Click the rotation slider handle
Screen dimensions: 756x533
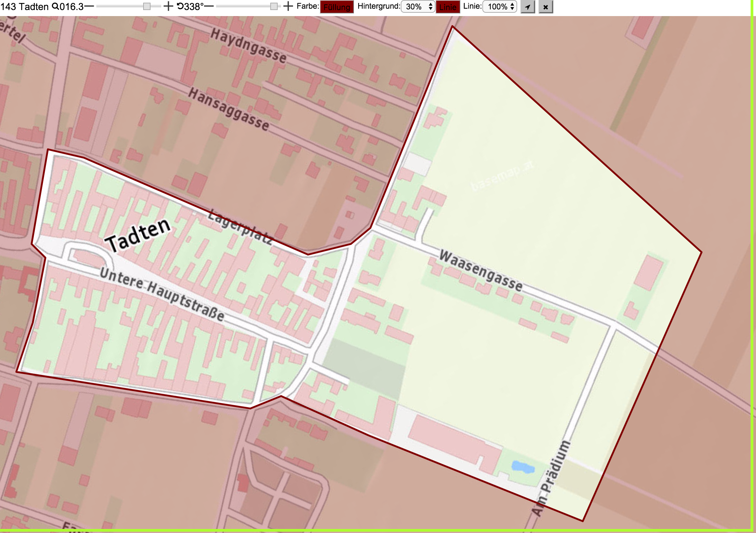pyautogui.click(x=274, y=6)
